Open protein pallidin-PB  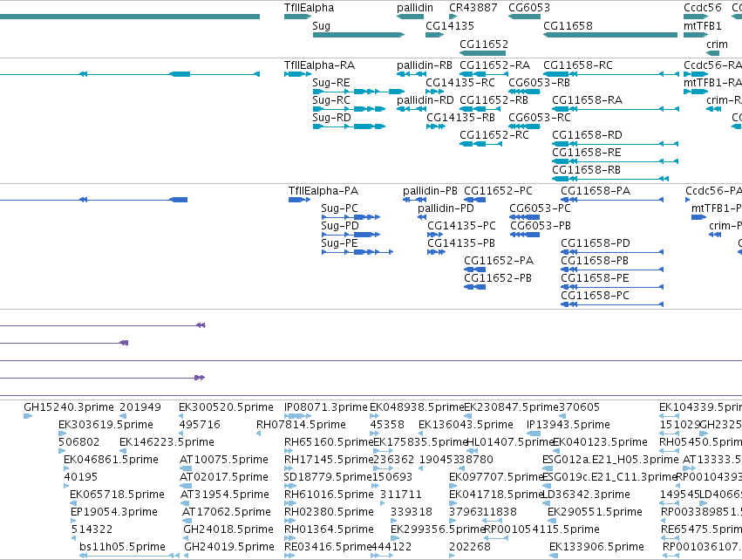(x=430, y=191)
